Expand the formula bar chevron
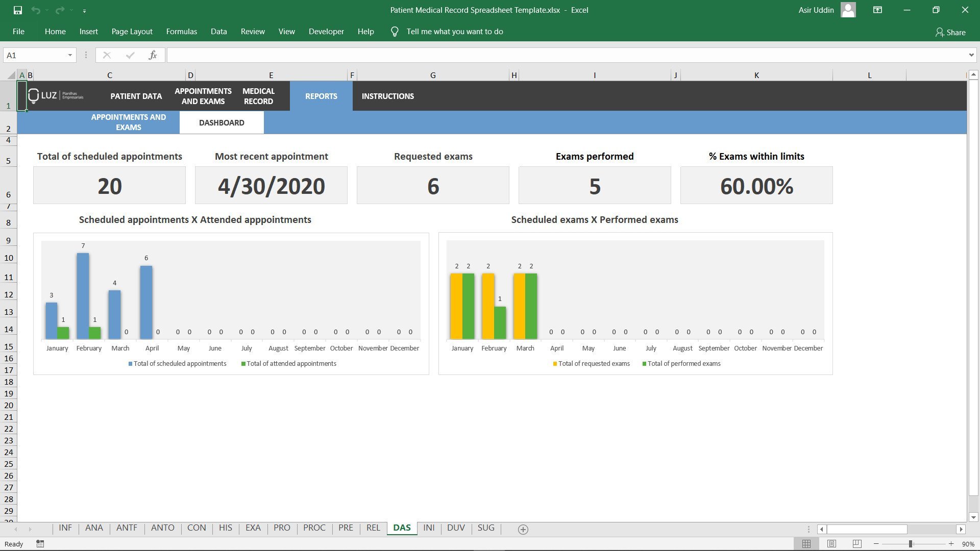This screenshot has height=551, width=980. coord(971,55)
